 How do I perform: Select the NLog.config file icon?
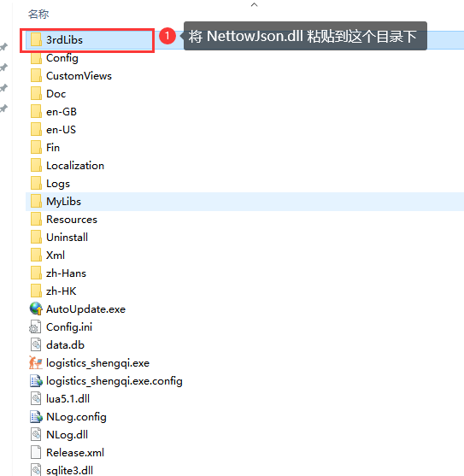pyautogui.click(x=36, y=416)
